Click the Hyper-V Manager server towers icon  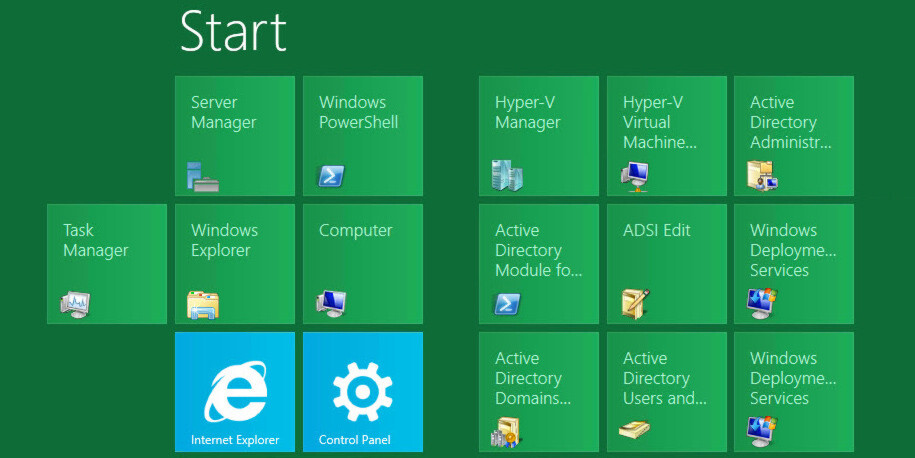(507, 175)
